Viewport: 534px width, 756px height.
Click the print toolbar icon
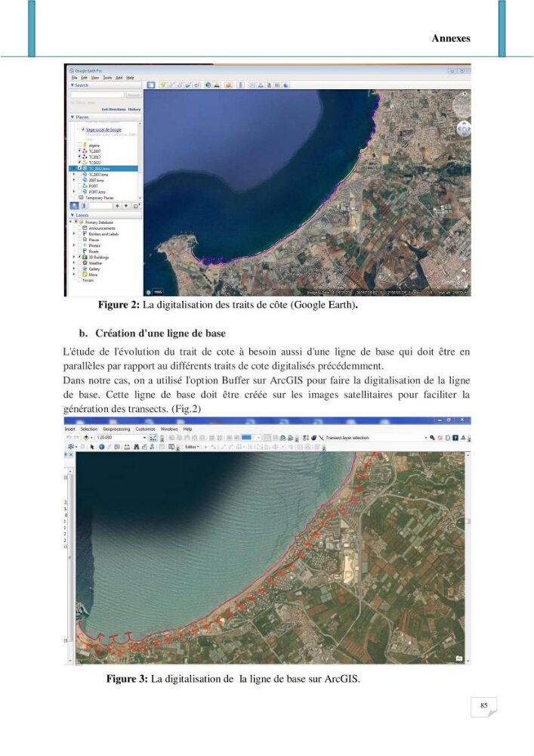(261, 85)
